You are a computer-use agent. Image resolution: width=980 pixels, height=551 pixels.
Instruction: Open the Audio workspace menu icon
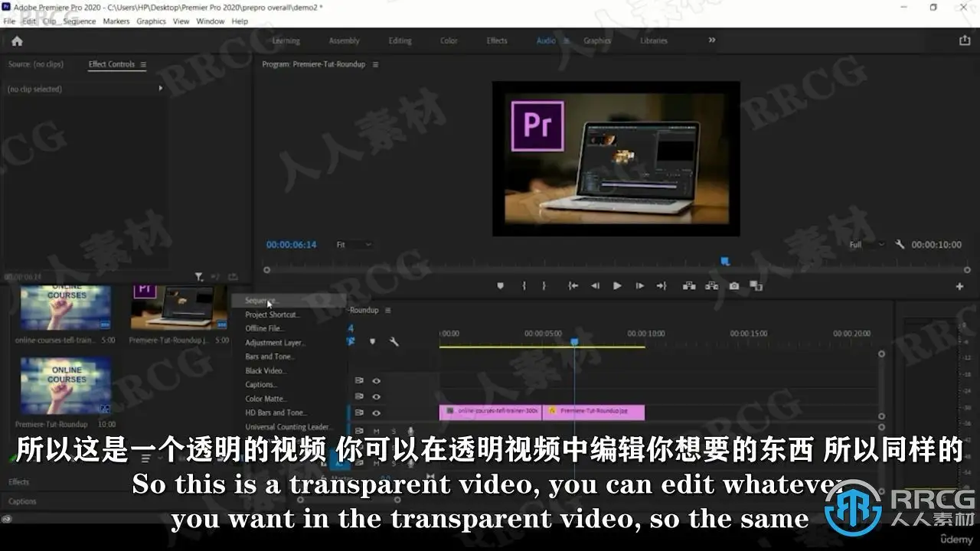click(567, 41)
